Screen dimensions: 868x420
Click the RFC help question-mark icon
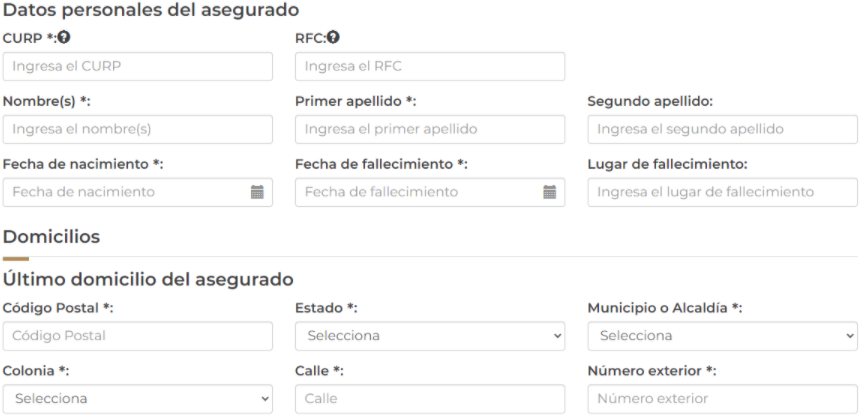[334, 38]
